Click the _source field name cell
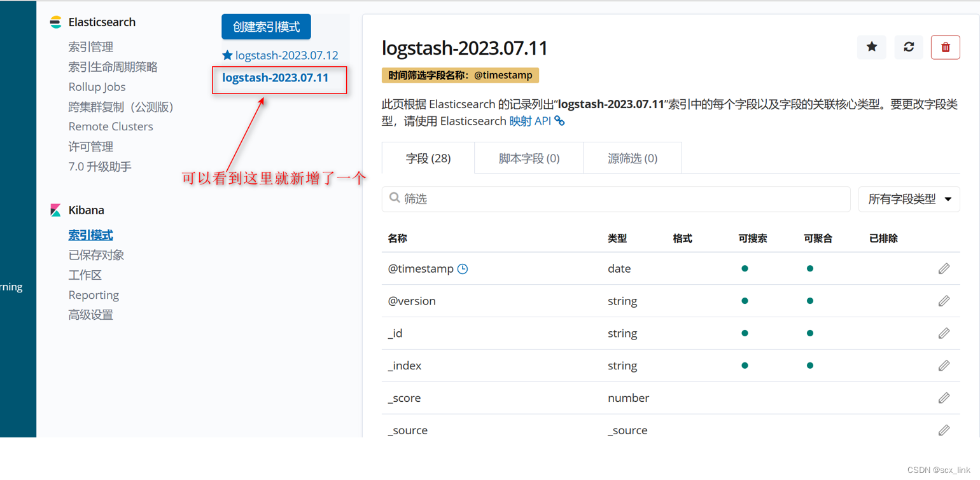 pos(408,431)
